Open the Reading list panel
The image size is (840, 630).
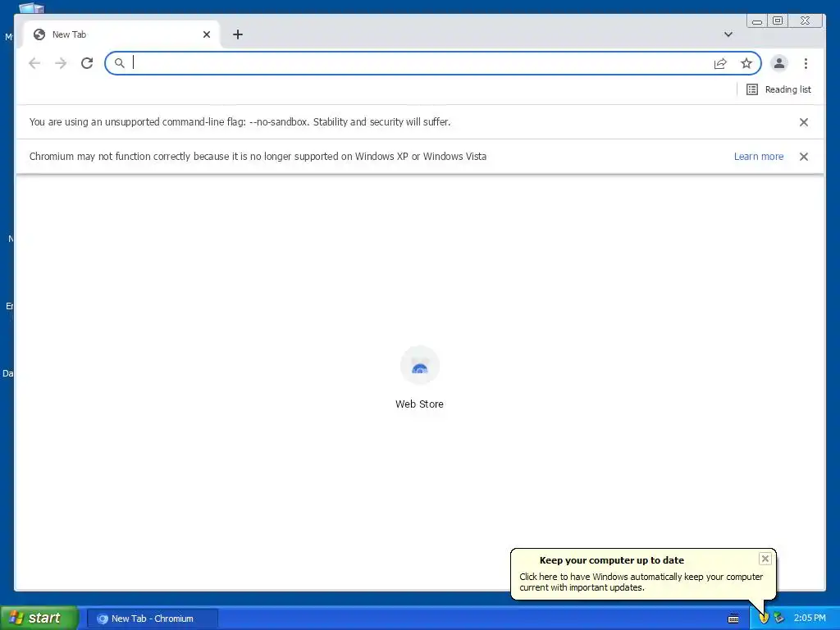778,89
